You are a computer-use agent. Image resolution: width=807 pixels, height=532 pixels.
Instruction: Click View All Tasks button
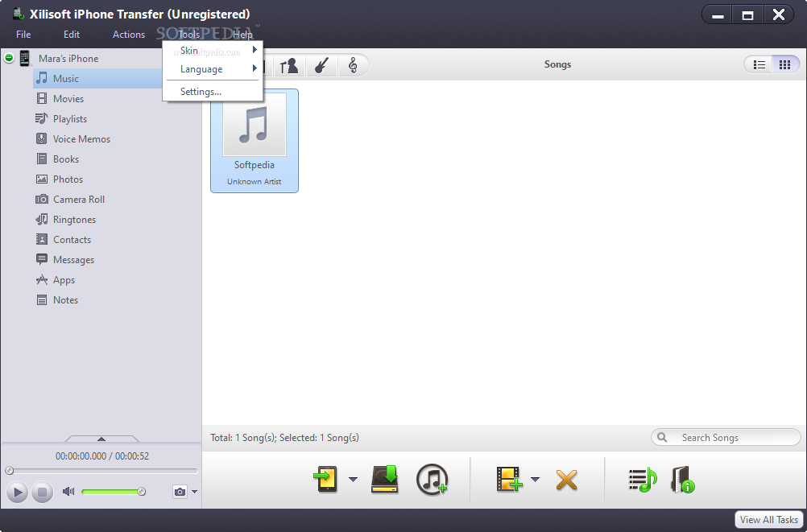click(x=769, y=520)
